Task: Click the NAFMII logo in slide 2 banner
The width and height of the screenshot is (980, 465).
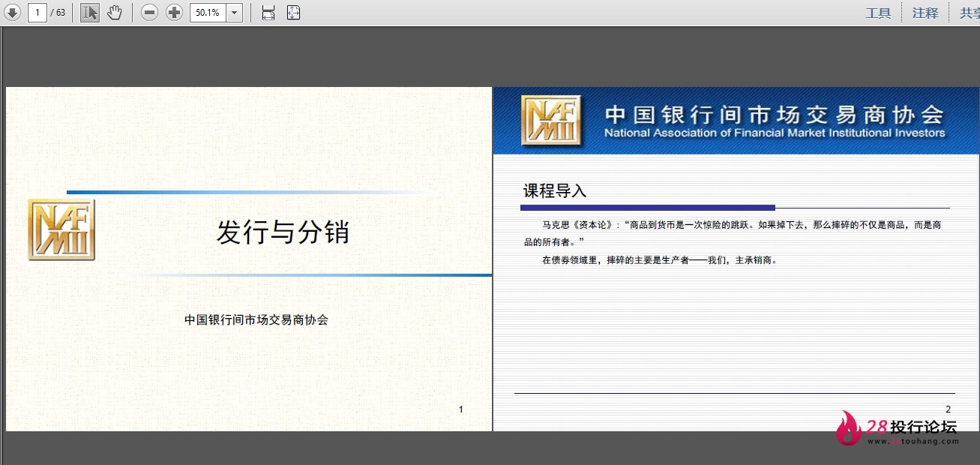Action: click(x=551, y=120)
